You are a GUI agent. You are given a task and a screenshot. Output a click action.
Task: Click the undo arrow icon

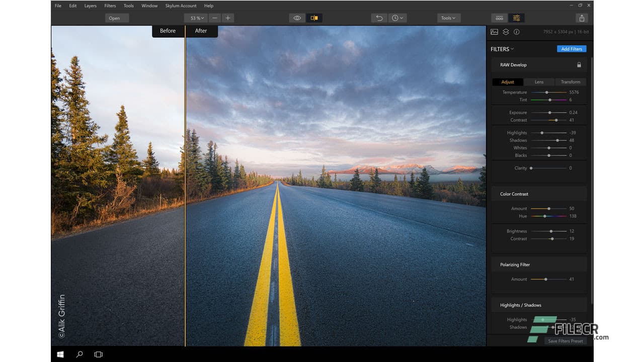[x=379, y=18]
